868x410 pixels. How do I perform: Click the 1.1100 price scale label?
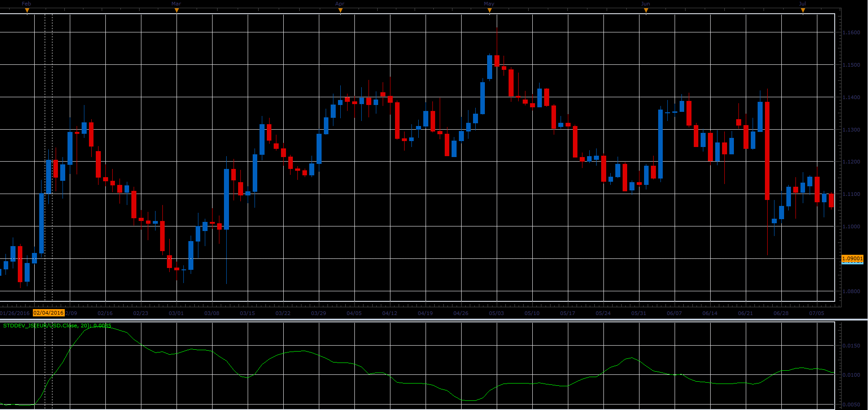click(851, 194)
